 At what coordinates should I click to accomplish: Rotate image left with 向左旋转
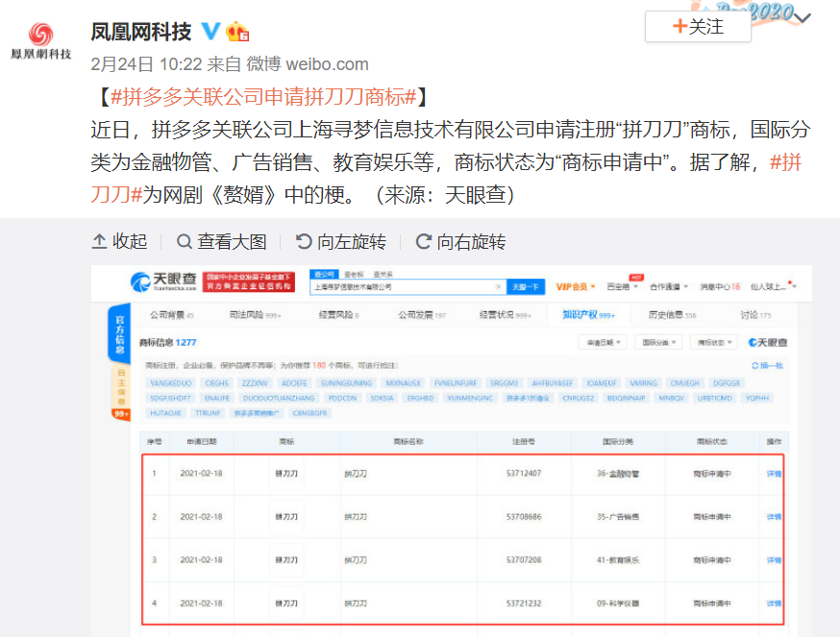[x=341, y=241]
